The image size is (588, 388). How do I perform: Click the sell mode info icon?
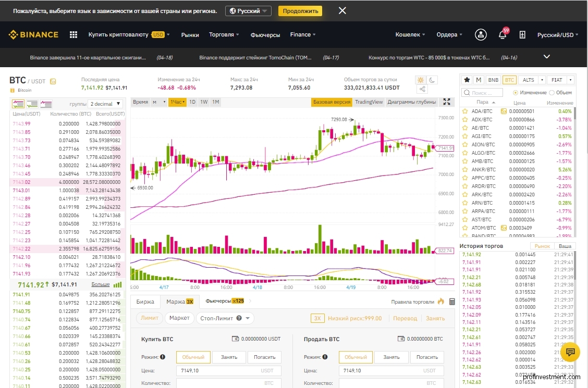pos(325,357)
